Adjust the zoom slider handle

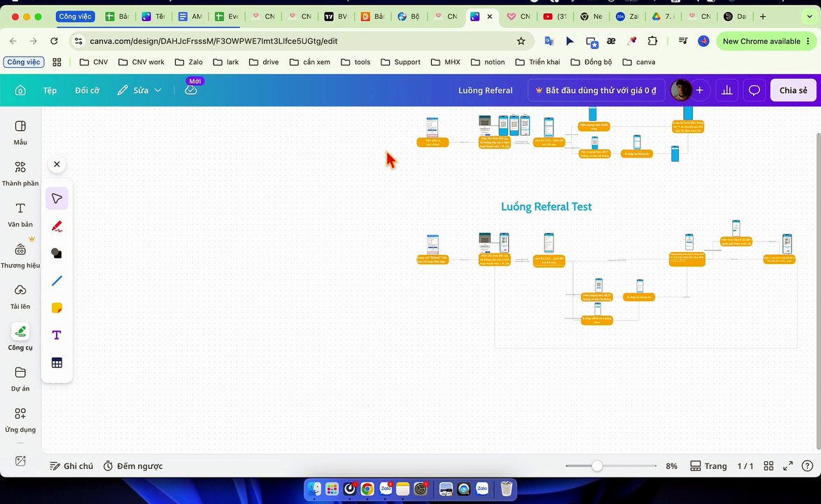tap(597, 465)
